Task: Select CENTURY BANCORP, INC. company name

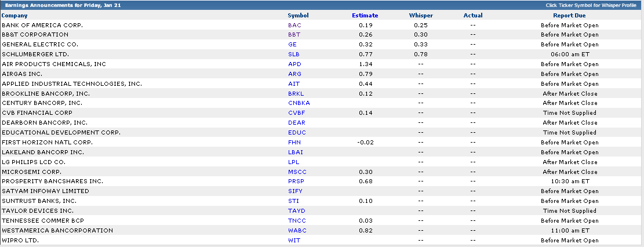Action: (42, 103)
